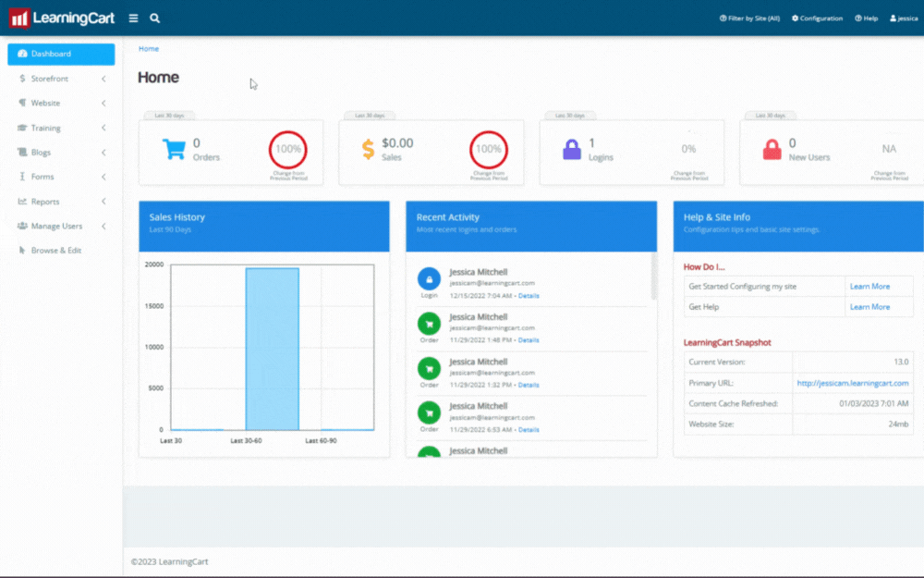
Task: Expand the Forms menu chevron
Action: [x=103, y=177]
